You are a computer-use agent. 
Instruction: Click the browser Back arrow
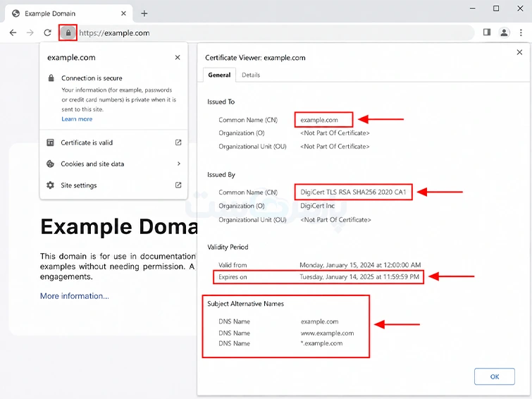13,32
